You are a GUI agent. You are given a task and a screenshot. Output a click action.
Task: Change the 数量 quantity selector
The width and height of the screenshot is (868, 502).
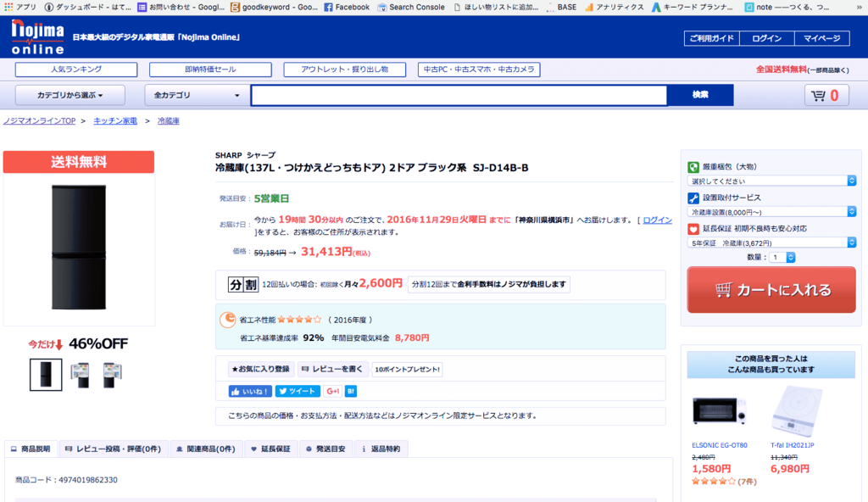pyautogui.click(x=782, y=257)
